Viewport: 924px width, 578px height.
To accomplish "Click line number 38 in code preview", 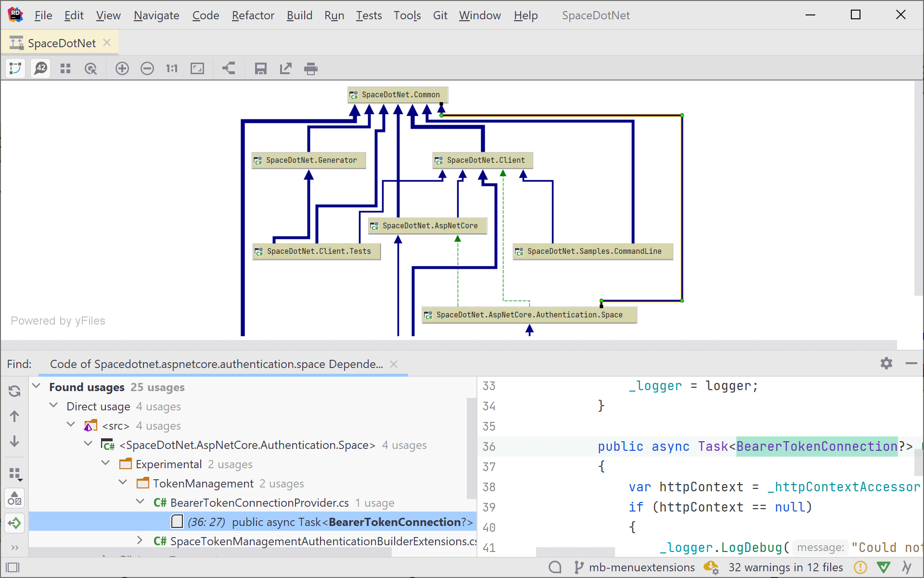I will pyautogui.click(x=489, y=487).
